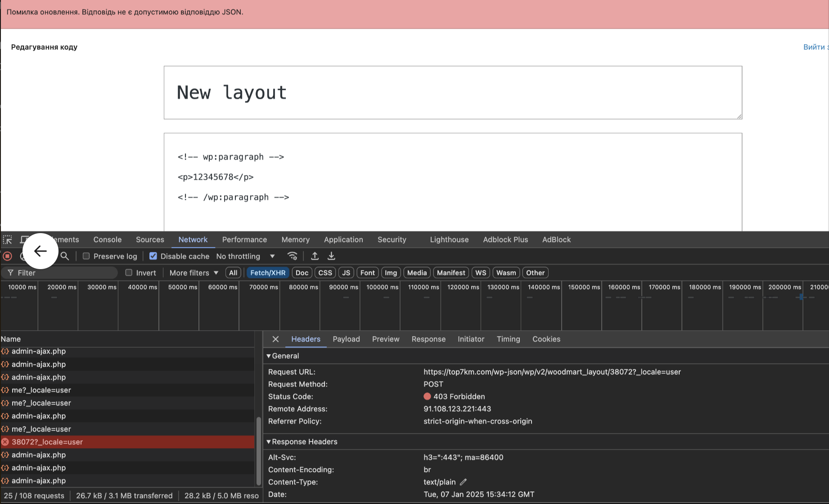Screen dimensions: 829x504
Task: Toggle the Manifest filter pill
Action: point(451,273)
